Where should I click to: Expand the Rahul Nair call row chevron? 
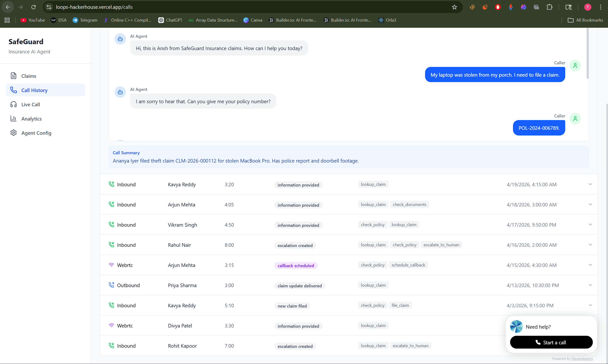(590, 245)
